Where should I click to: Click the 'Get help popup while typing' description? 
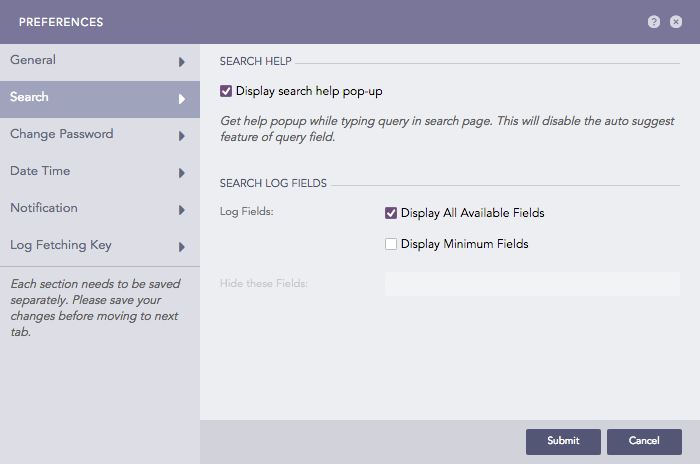447,129
